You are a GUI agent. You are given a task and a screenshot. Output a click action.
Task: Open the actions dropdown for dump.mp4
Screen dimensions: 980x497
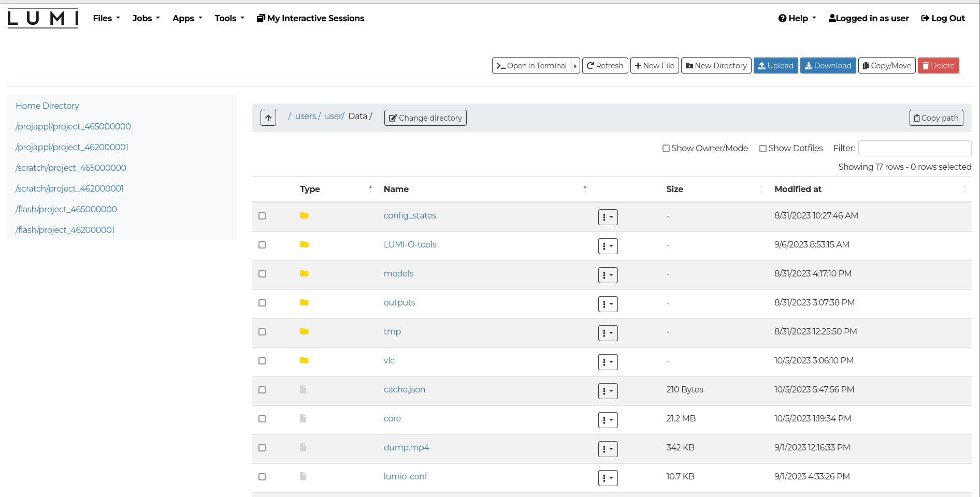tap(608, 449)
